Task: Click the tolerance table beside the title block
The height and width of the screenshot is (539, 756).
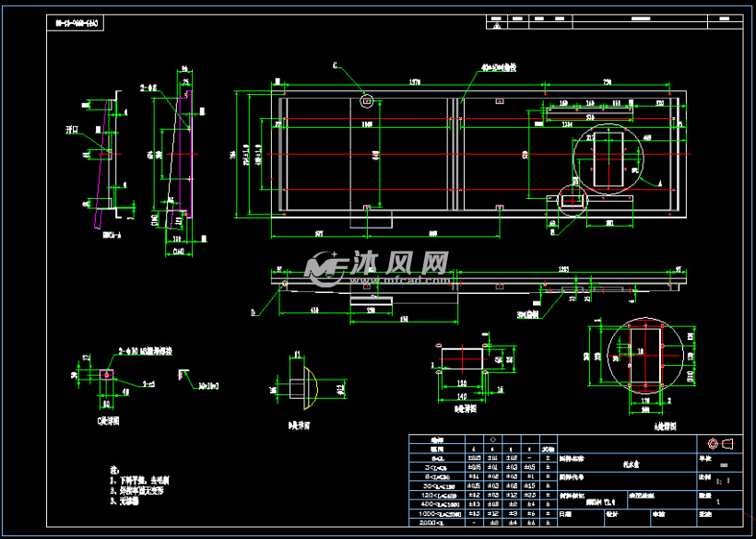Action: (482, 480)
